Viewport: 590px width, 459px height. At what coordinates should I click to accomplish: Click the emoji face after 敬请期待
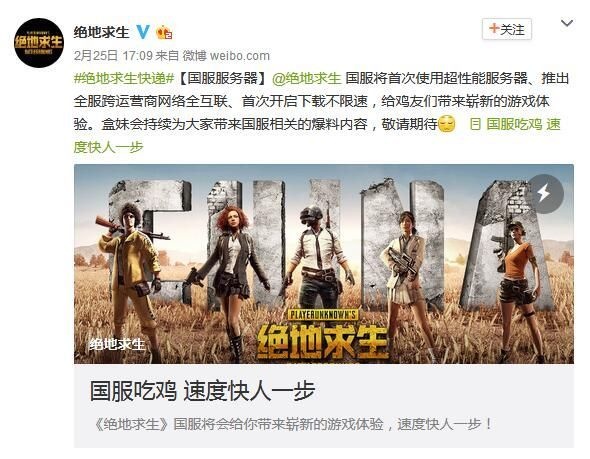[x=446, y=123]
